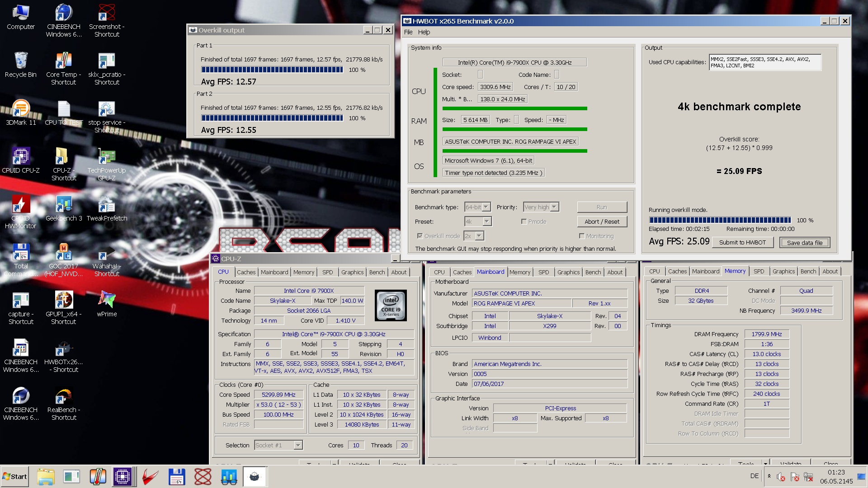Open the TechPowerUp GPU-Z icon
The height and width of the screenshot is (488, 868).
point(107,164)
